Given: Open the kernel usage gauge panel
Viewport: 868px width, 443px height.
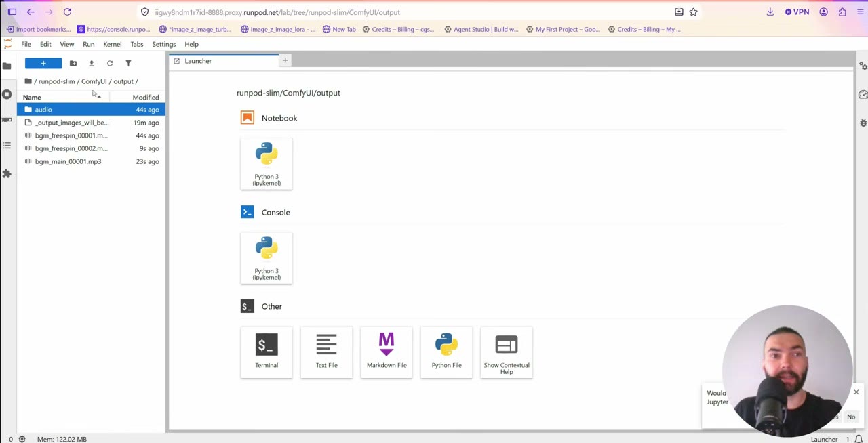Looking at the screenshot, I should point(863,94).
